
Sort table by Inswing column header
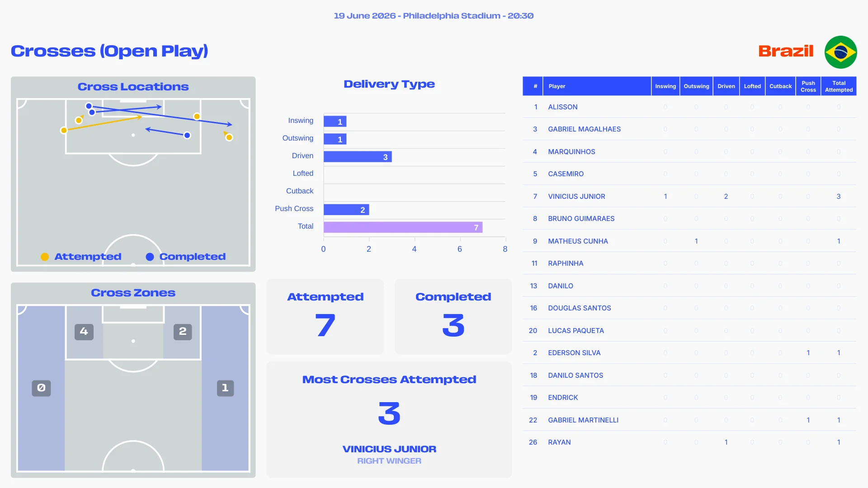(665, 86)
